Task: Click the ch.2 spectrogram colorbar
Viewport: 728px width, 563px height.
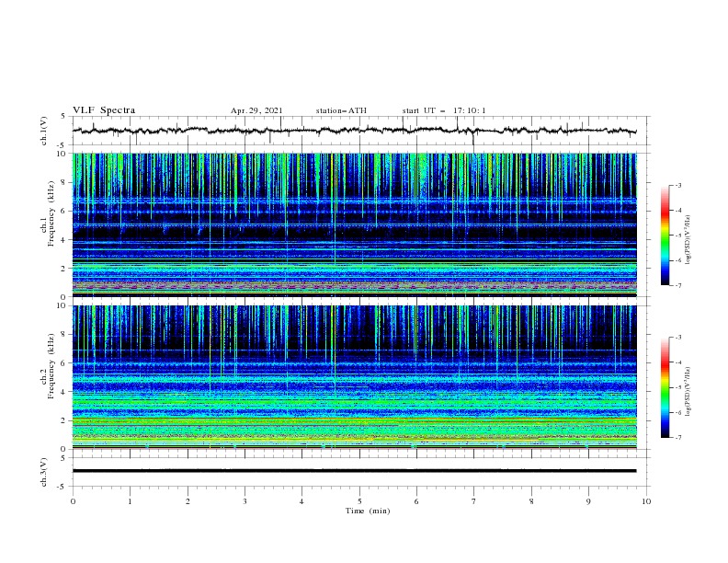Action: [x=665, y=387]
